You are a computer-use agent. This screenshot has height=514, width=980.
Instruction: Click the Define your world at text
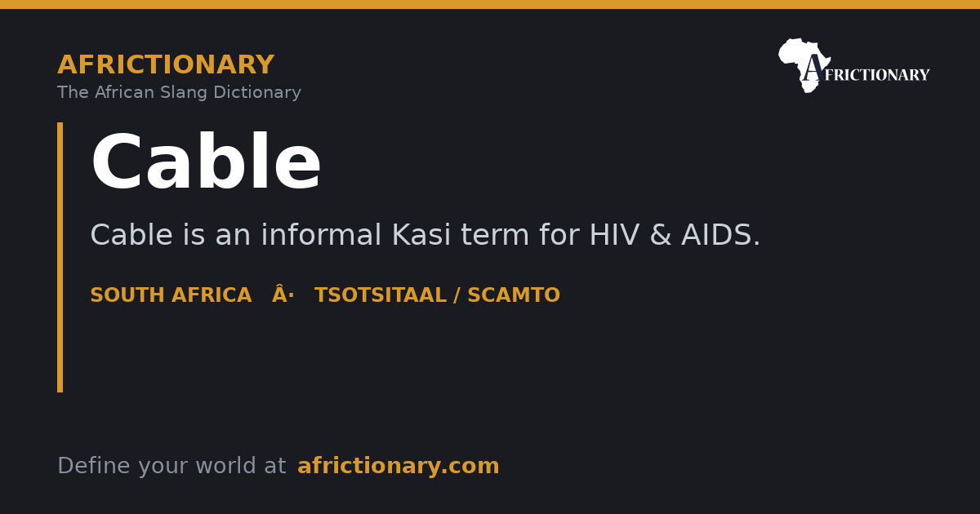tap(171, 467)
